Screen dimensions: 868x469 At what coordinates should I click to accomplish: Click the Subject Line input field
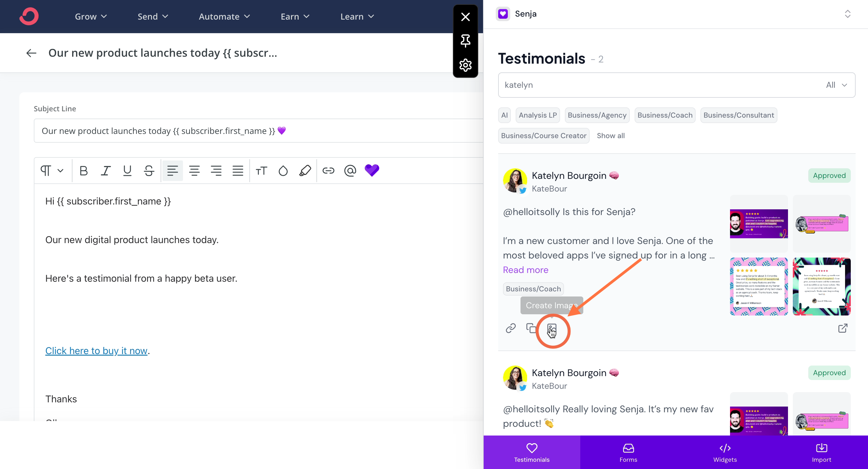(x=258, y=131)
